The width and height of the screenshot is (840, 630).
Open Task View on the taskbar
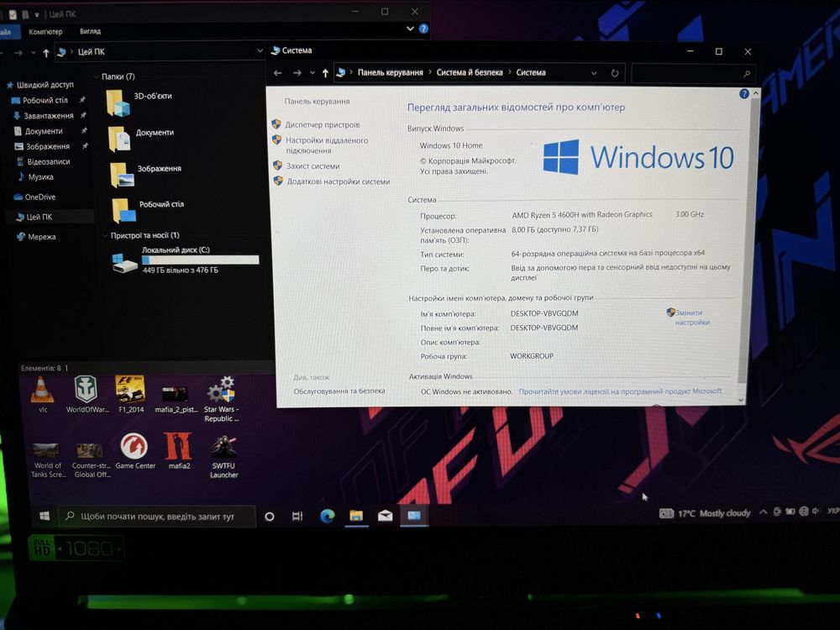(x=297, y=517)
